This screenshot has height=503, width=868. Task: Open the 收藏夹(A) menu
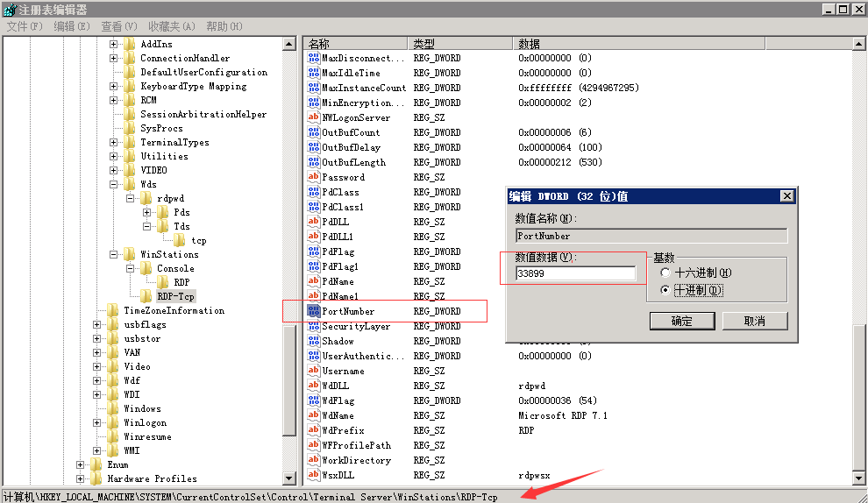tap(172, 26)
